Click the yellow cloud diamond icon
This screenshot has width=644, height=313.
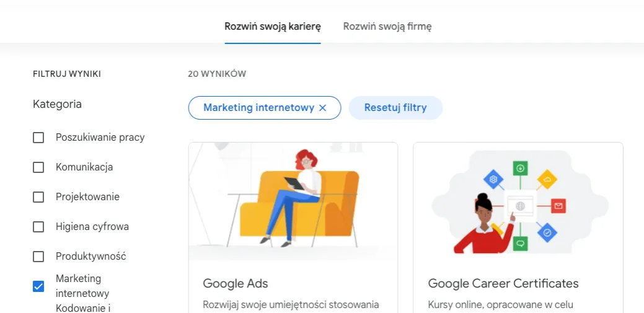click(547, 180)
